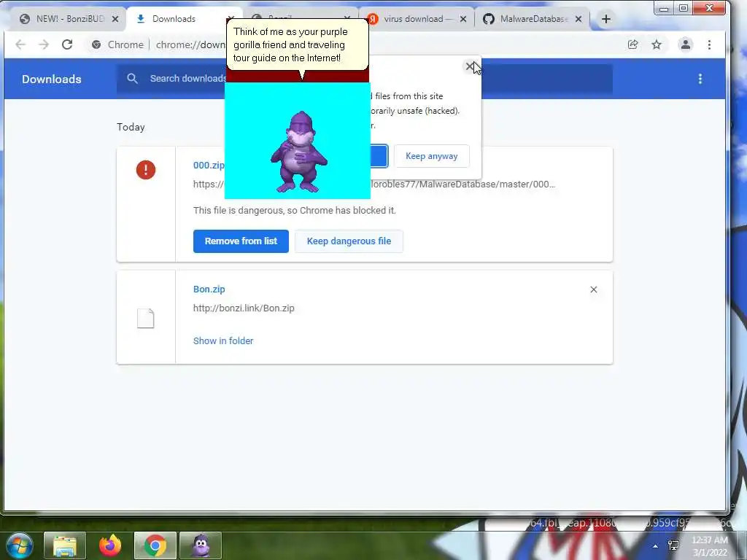
Task: Bookmark this page with the star icon
Action: pos(657,44)
